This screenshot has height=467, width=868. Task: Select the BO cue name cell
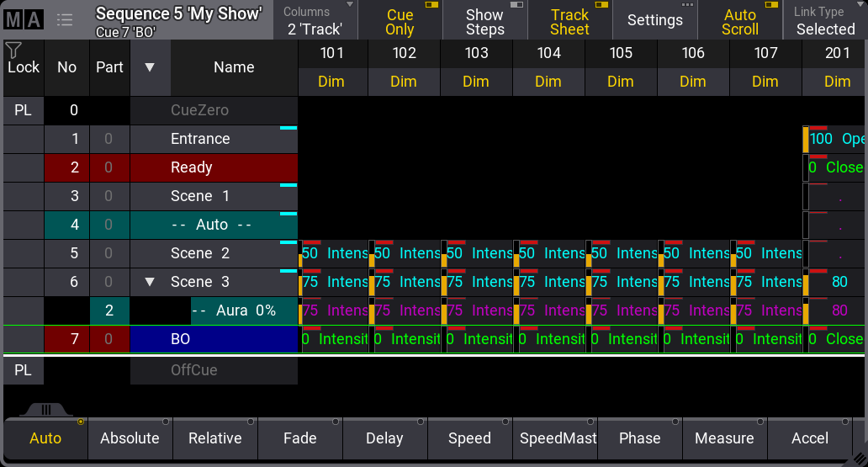[x=214, y=339]
